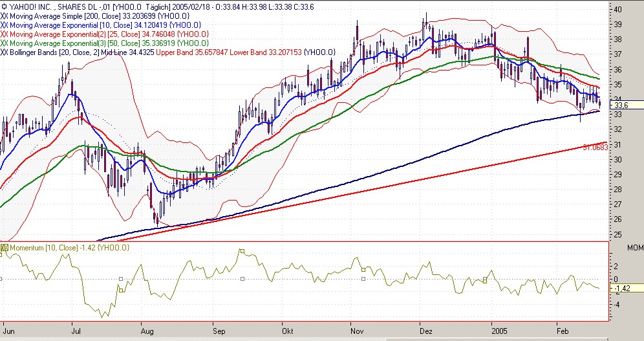Click momentum axis label -4
The image size is (644, 341).
[616, 304]
